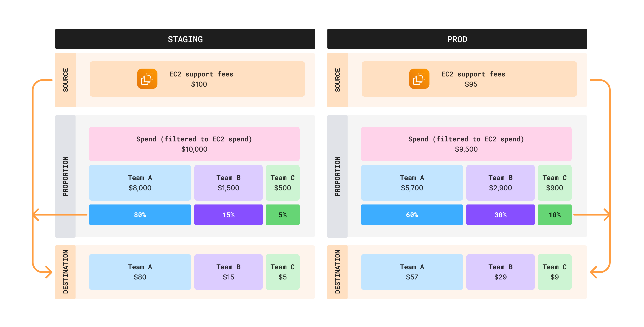
Task: Click the Team C $500 box
Action: pyautogui.click(x=282, y=183)
